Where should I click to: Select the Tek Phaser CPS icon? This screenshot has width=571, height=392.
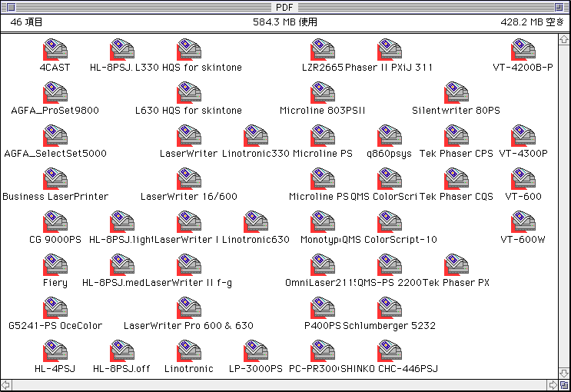tap(456, 135)
